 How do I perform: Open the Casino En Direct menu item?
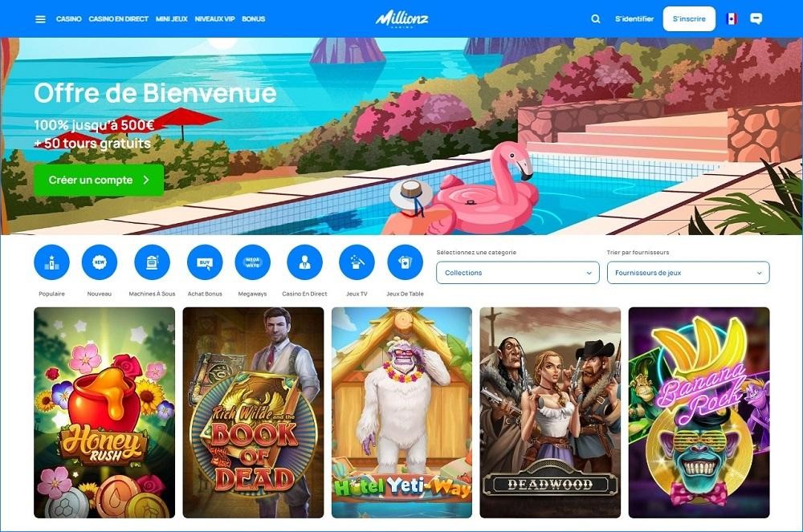click(x=118, y=19)
